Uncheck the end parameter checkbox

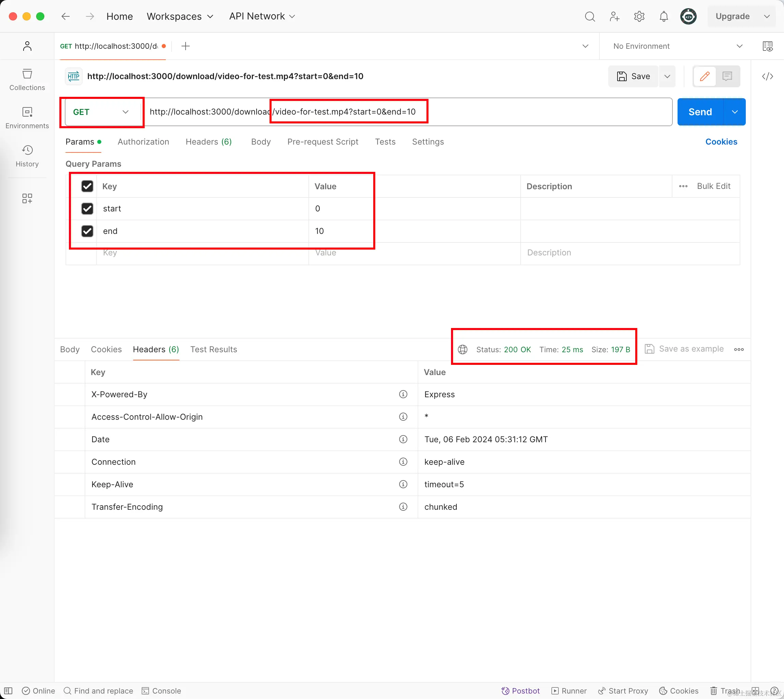coord(87,231)
